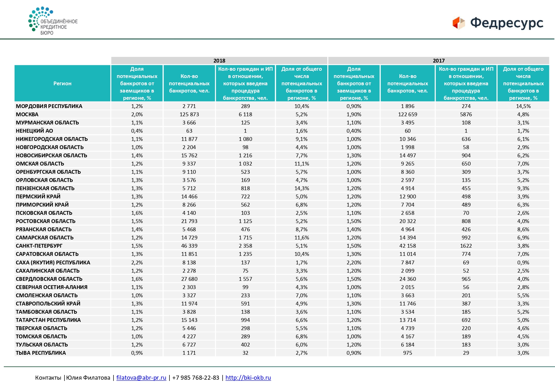Select the ОРЕНБУРГСКАЯ ОБЛАСТЬ row label
This screenshot has width=555, height=392.
(x=48, y=172)
